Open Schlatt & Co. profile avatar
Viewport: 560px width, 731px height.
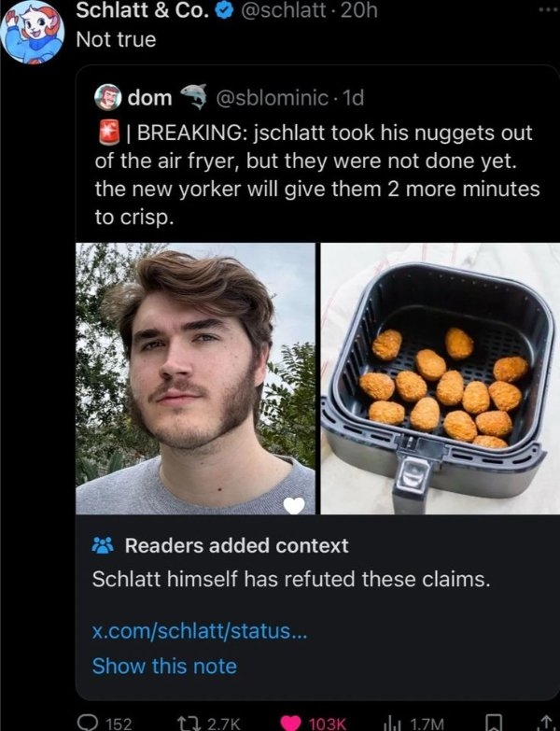tap(32, 30)
